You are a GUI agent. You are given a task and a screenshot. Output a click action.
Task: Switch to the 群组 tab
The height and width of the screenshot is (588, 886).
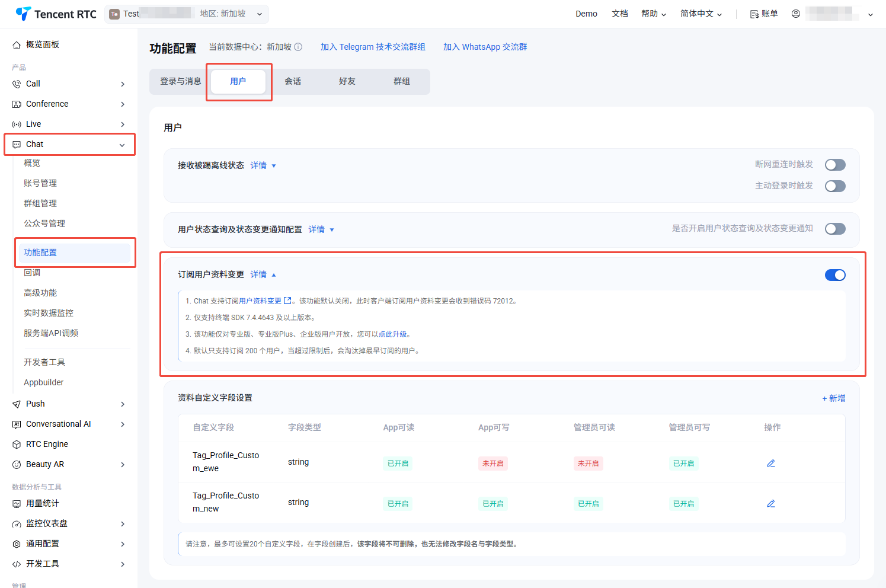tap(402, 81)
